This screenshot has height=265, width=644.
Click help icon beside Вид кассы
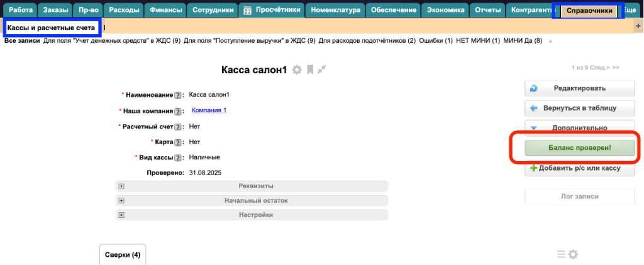[x=178, y=157]
